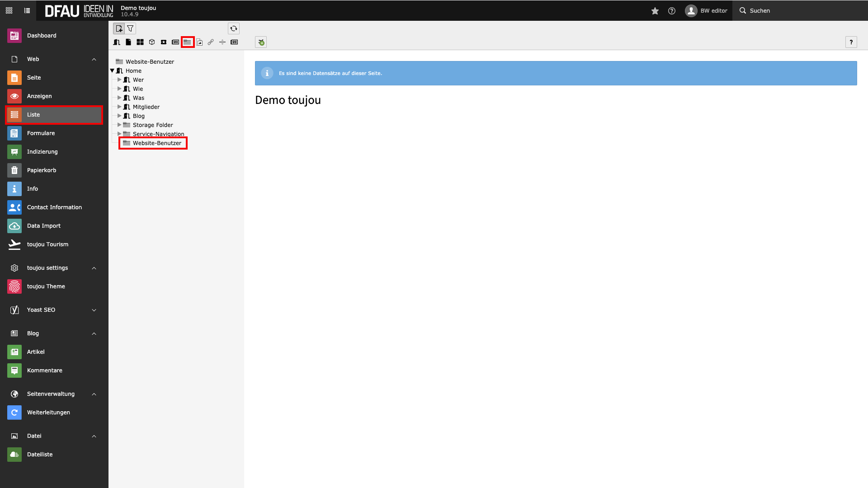
Task: Collapse the Home page tree node
Action: [112, 71]
